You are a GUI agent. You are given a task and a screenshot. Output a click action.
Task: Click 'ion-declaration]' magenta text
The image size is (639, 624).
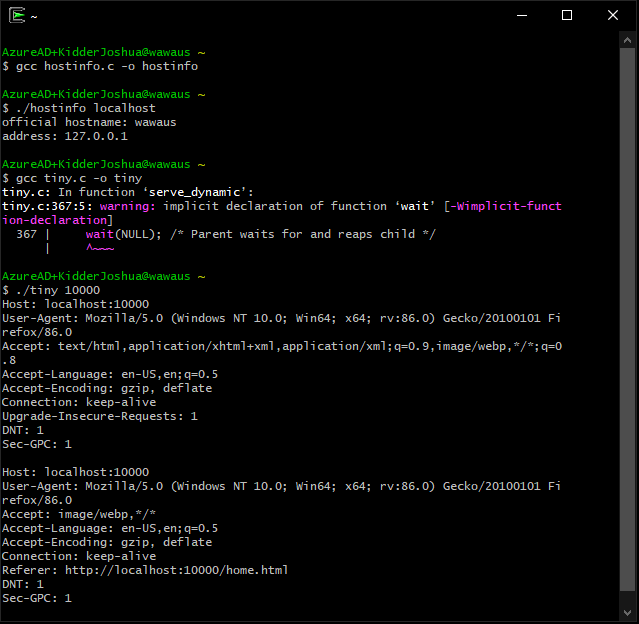pos(57,220)
